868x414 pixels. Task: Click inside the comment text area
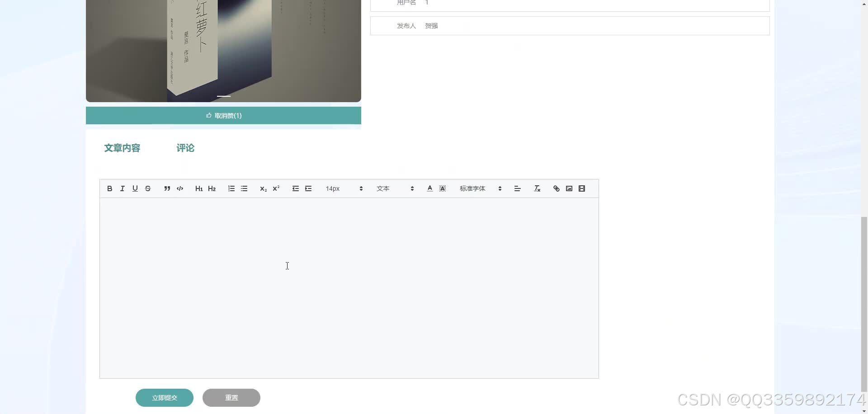click(349, 288)
